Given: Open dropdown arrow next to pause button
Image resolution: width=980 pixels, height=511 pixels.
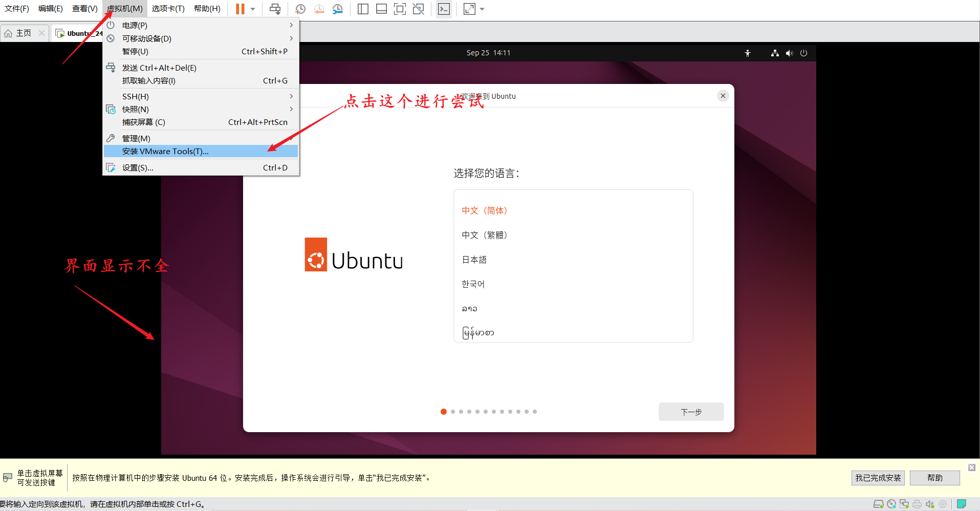Looking at the screenshot, I should pyautogui.click(x=253, y=9).
